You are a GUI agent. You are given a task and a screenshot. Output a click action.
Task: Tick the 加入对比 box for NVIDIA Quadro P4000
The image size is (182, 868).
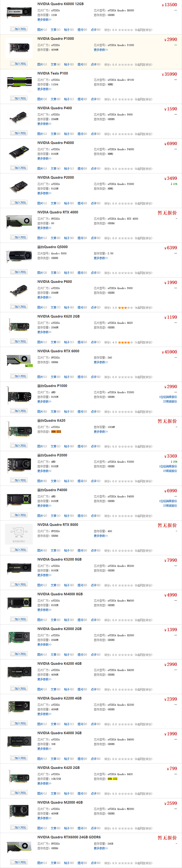coord(12,168)
